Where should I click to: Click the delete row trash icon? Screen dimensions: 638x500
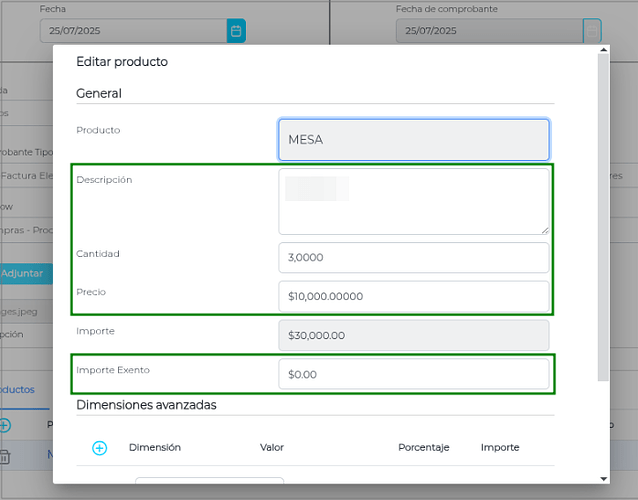tap(5, 457)
